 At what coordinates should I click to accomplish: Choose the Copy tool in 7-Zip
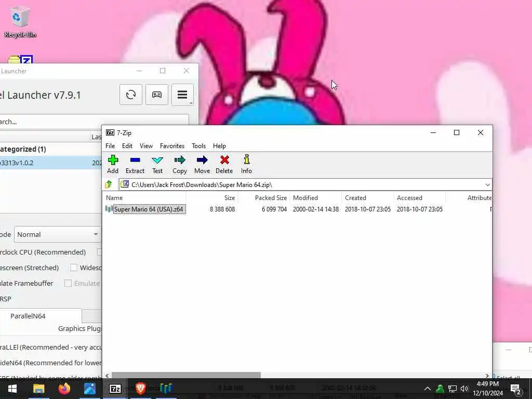pyautogui.click(x=180, y=165)
